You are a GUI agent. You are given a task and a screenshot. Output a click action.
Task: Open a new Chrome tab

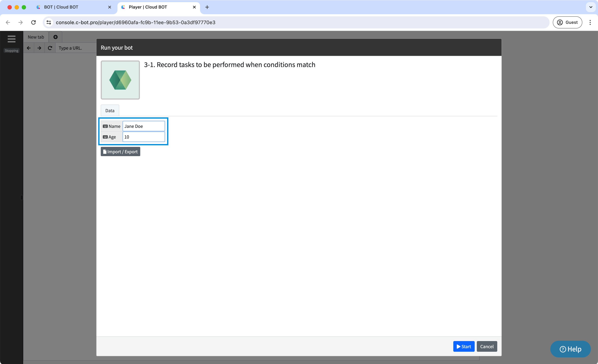coord(207,7)
